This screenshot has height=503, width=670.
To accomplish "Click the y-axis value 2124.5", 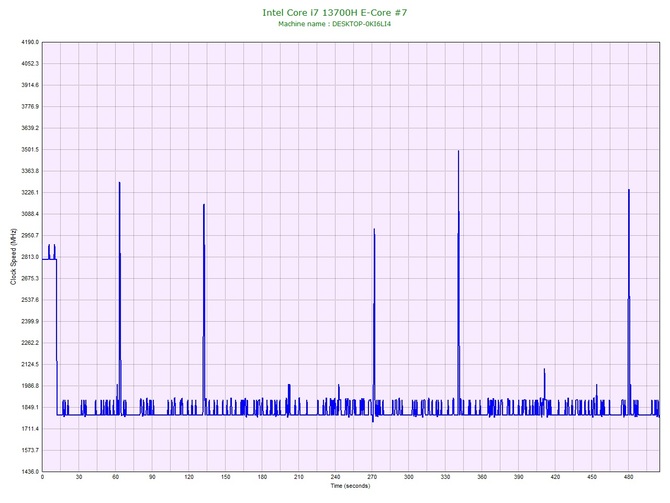I will click(x=30, y=364).
